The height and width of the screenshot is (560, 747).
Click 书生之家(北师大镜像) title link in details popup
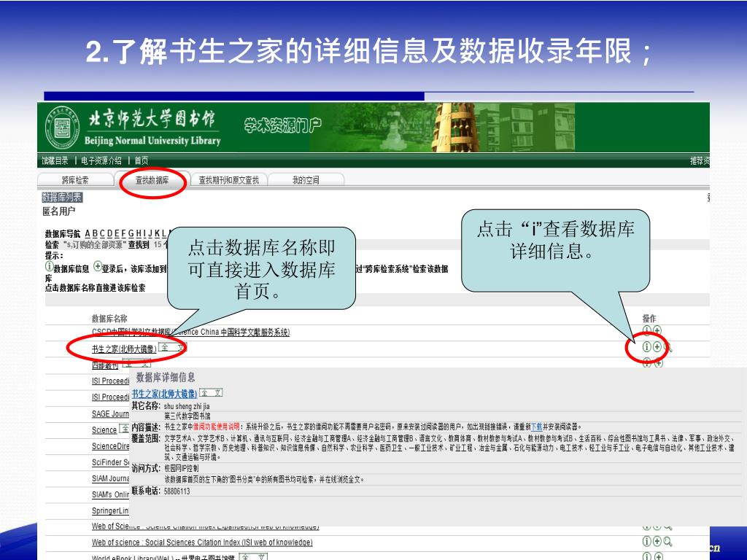tap(164, 394)
